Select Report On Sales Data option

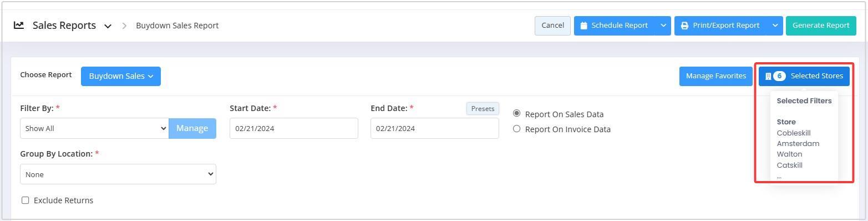click(517, 113)
